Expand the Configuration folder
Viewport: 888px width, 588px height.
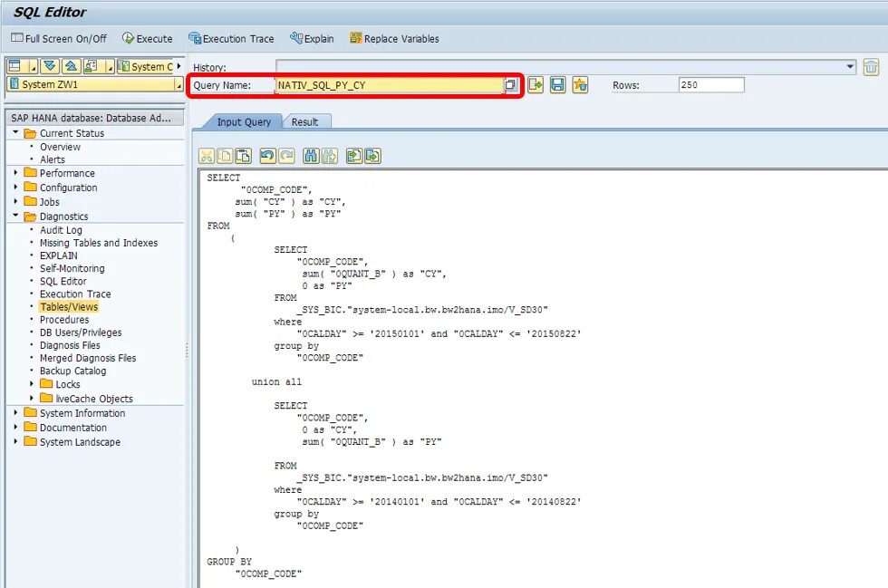15,187
